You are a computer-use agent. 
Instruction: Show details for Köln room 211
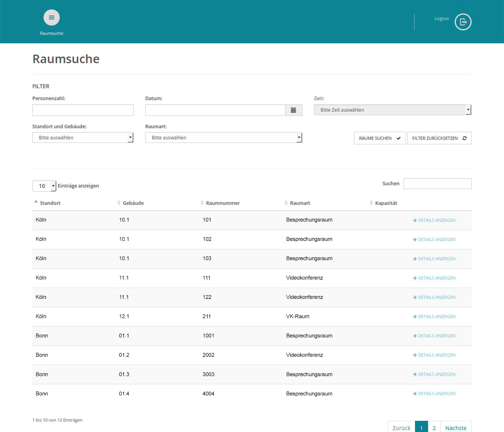coord(434,316)
